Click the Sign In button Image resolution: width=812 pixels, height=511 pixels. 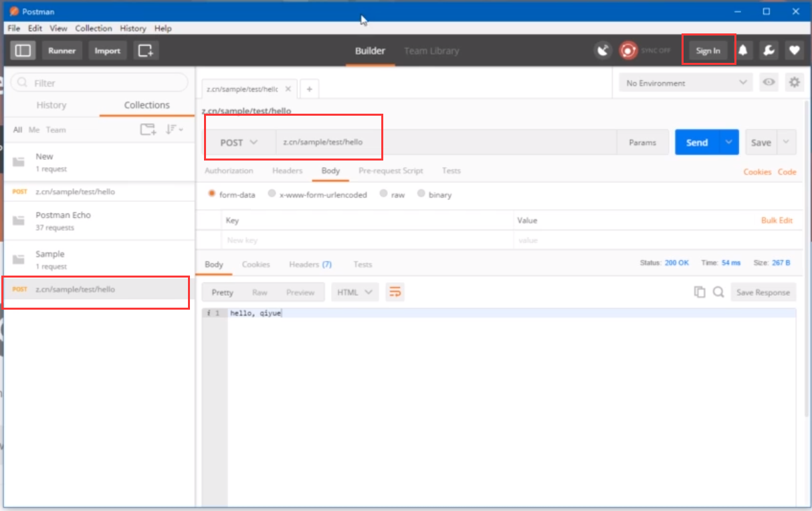708,50
